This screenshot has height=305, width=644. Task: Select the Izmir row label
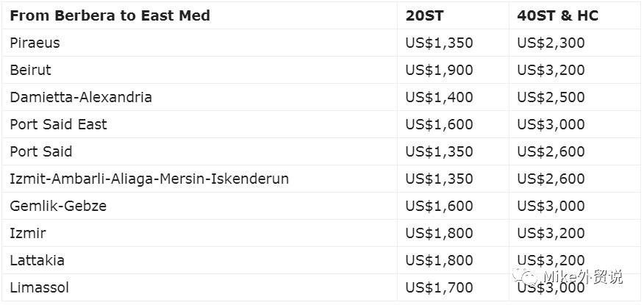pos(27,233)
